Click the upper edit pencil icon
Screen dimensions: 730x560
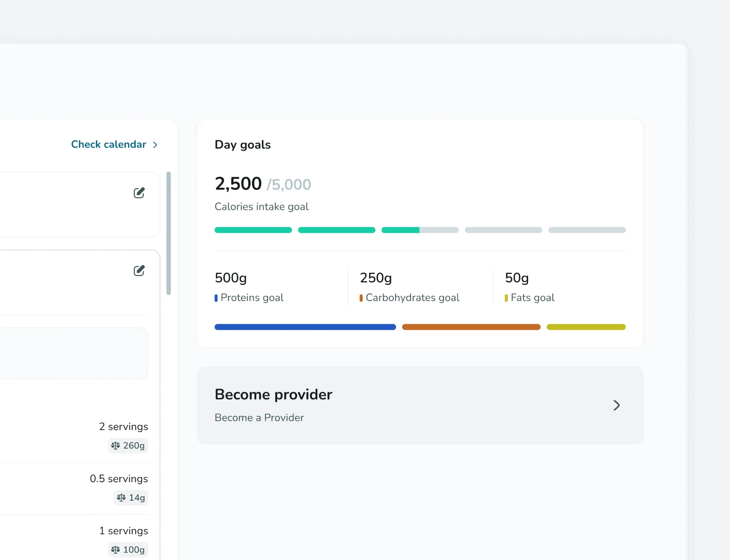click(x=139, y=193)
